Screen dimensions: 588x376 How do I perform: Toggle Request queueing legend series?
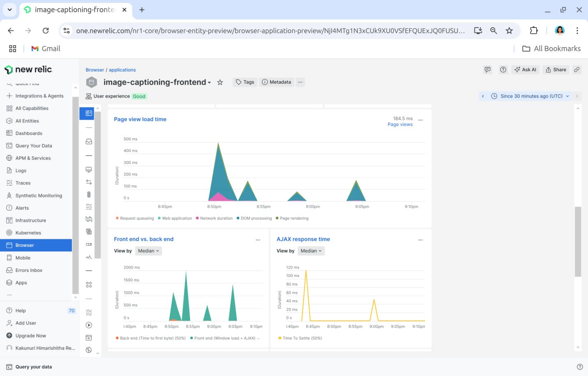[137, 218]
